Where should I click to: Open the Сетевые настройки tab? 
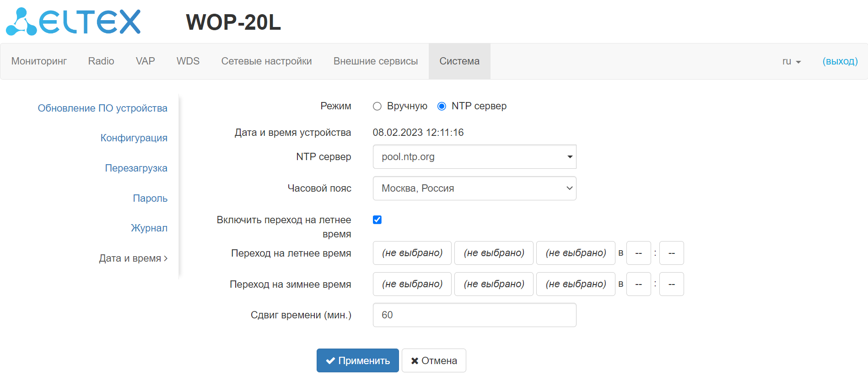(266, 61)
